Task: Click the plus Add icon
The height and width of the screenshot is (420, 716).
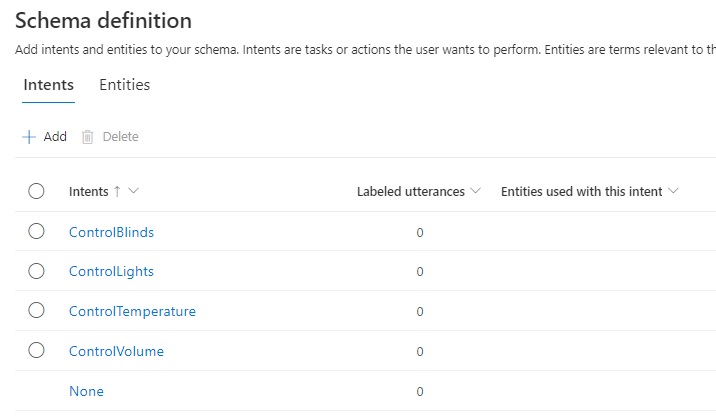Action: [x=29, y=137]
